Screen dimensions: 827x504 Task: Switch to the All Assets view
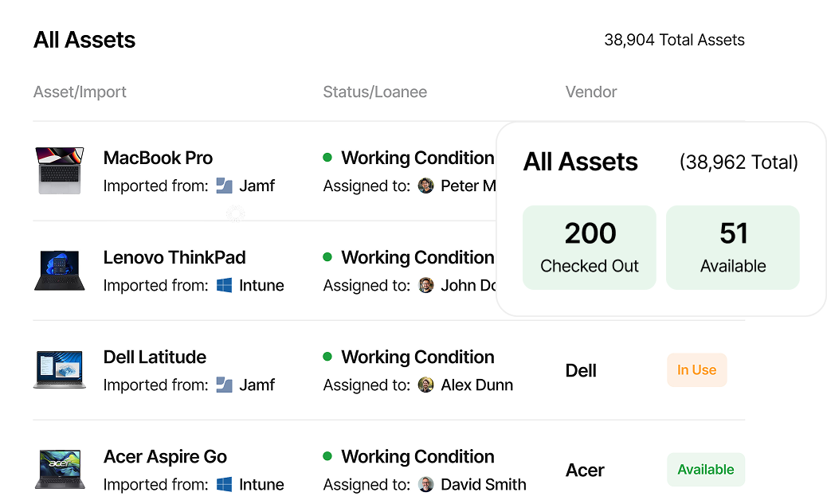84,39
